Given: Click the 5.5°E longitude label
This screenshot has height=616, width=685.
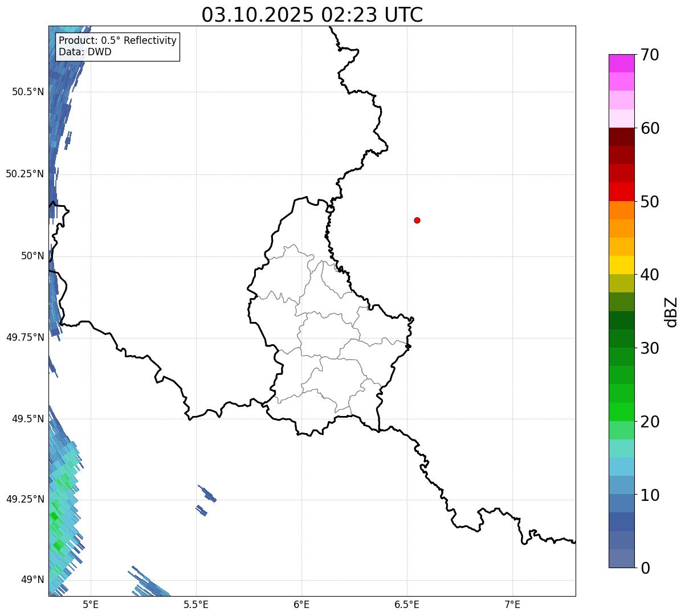Looking at the screenshot, I should 196,604.
